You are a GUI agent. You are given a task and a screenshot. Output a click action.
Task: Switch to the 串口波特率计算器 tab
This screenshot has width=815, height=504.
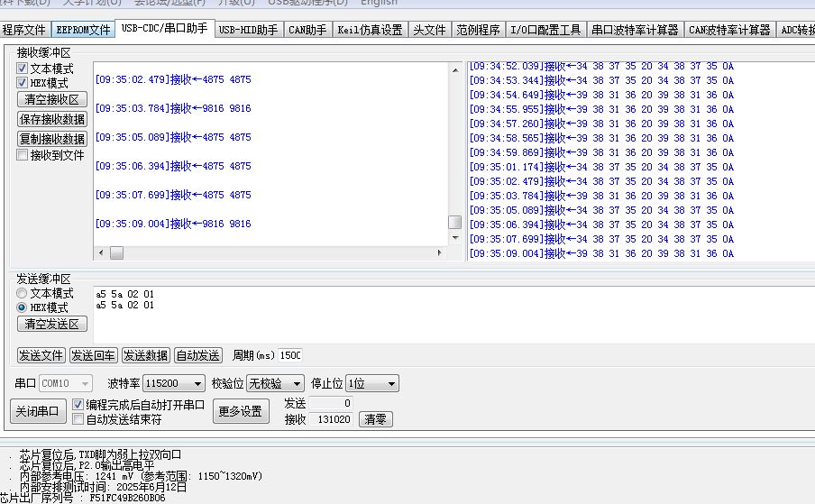pyautogui.click(x=635, y=30)
